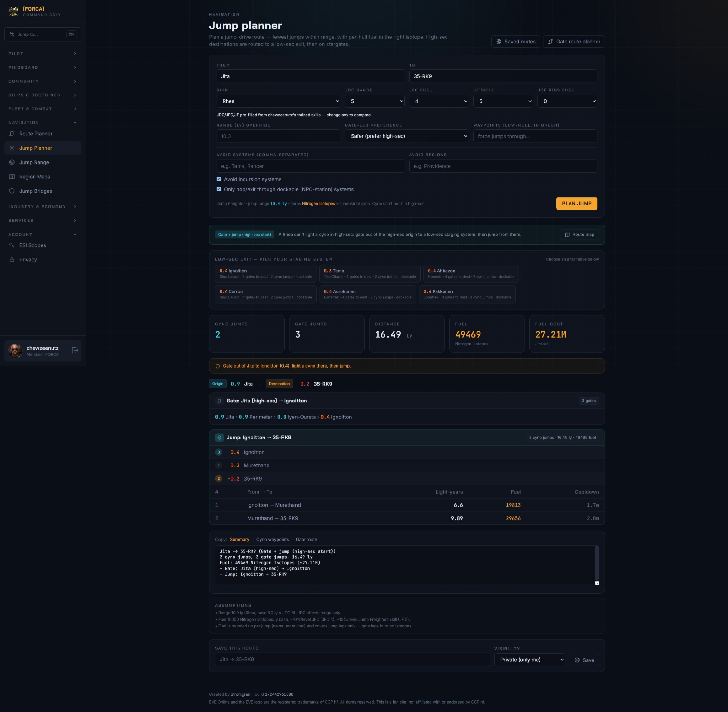The image size is (728, 712).
Task: Click the Gate route planner button
Action: click(x=574, y=42)
